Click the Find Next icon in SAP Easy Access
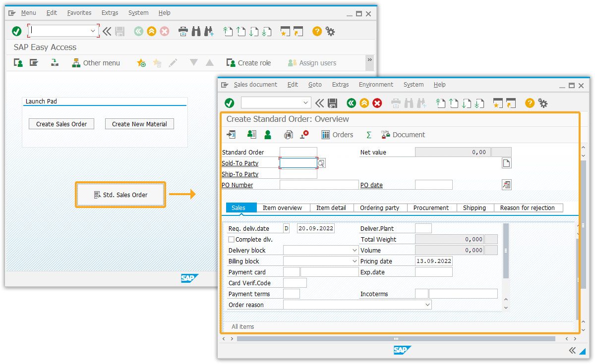Screen dimensions: 595x364 click(209, 31)
